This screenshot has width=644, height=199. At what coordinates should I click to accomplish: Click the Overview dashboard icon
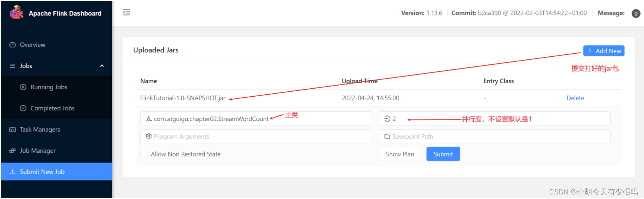(12, 45)
